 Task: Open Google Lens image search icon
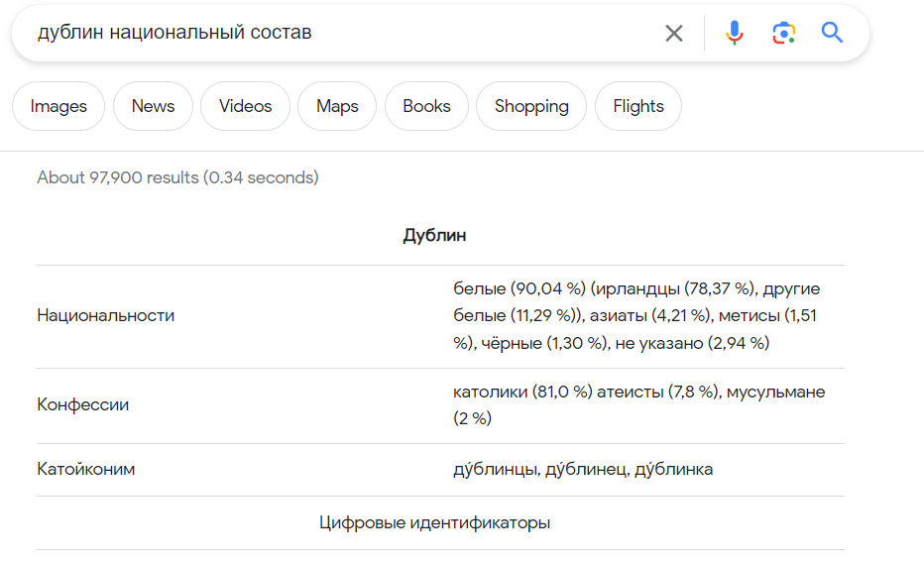pyautogui.click(x=784, y=33)
